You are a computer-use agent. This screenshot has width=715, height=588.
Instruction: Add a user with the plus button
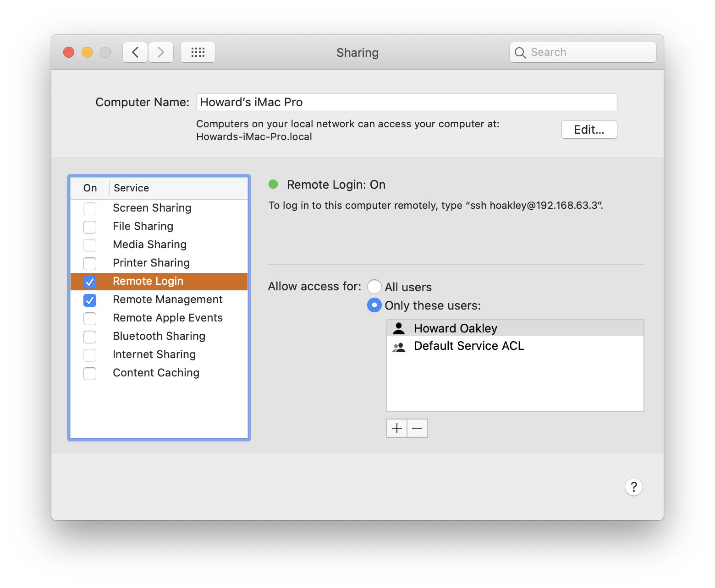[x=397, y=428]
